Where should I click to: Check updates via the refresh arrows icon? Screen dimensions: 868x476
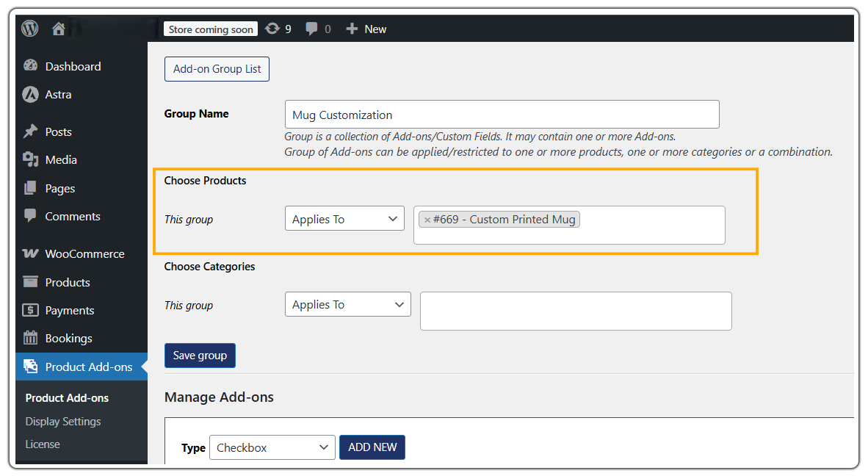(272, 29)
